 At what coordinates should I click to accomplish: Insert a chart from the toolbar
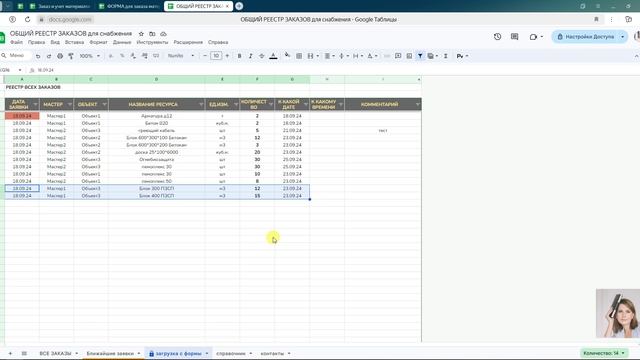409,56
